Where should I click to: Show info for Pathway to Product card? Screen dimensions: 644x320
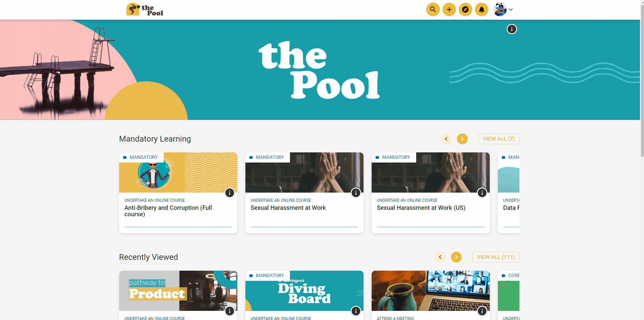click(230, 311)
